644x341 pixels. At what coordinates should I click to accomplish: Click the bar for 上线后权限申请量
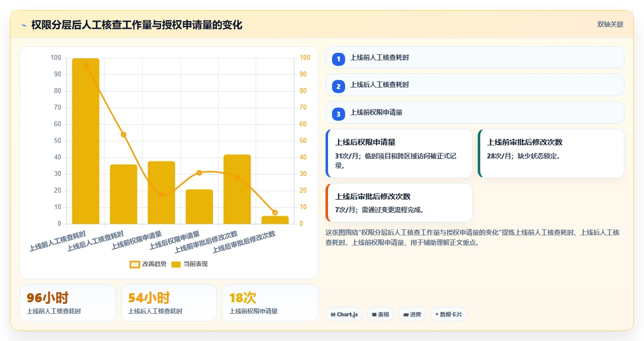pos(199,207)
